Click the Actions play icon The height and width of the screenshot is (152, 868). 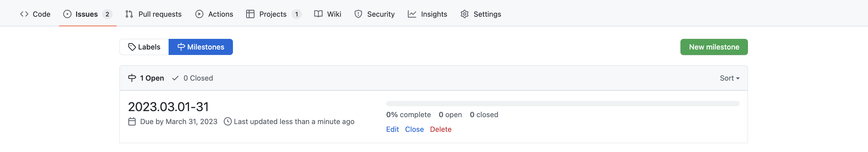tap(199, 14)
